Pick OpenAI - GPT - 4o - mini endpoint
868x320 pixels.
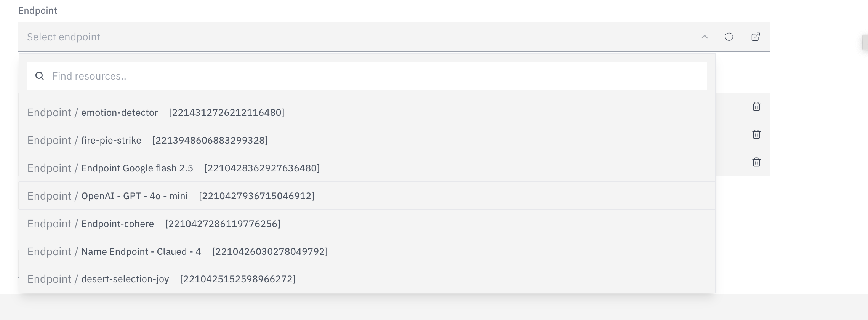[x=367, y=196]
